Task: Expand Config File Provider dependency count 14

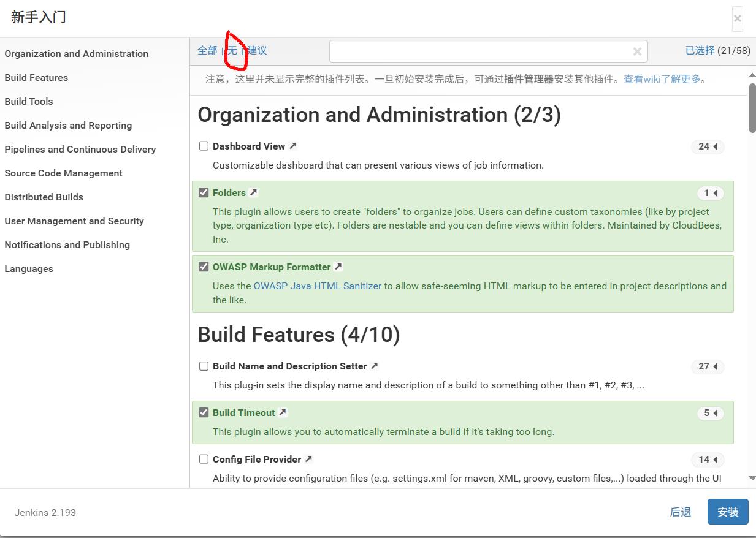Action: pos(708,460)
